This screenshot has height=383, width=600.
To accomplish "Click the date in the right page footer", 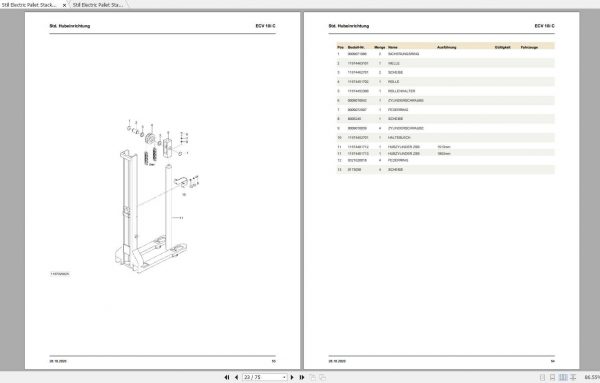I will (x=337, y=361).
